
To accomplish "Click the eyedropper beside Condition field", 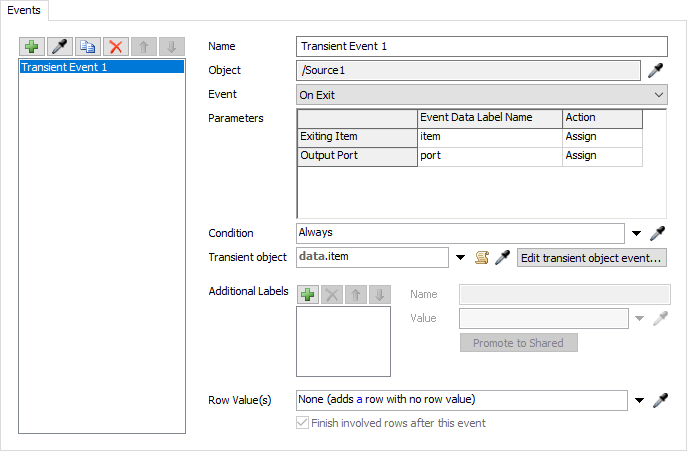I will point(657,233).
